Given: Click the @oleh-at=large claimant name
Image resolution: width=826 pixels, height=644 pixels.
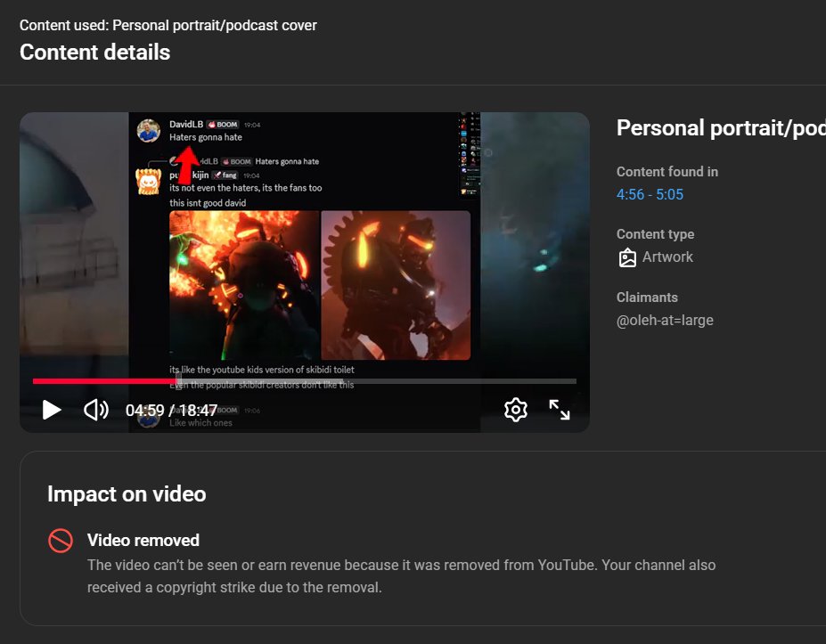Looking at the screenshot, I should [665, 320].
